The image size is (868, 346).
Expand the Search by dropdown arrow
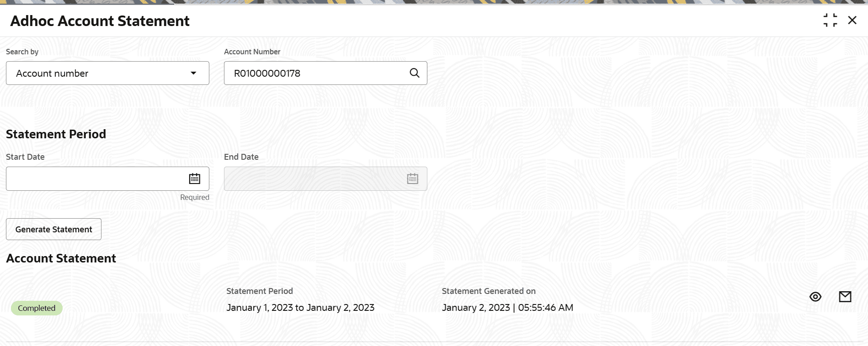(x=193, y=73)
